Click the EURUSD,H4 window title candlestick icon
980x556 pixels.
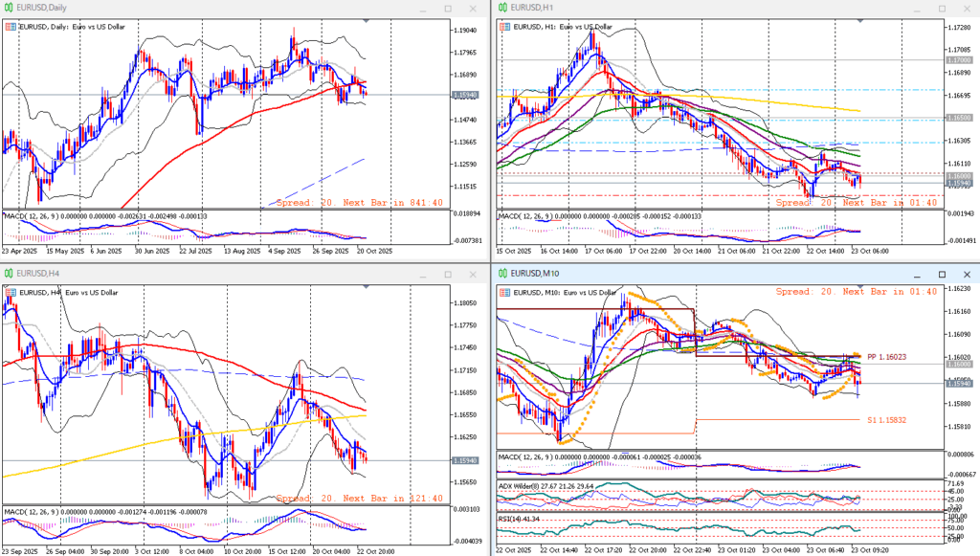tap(9, 273)
